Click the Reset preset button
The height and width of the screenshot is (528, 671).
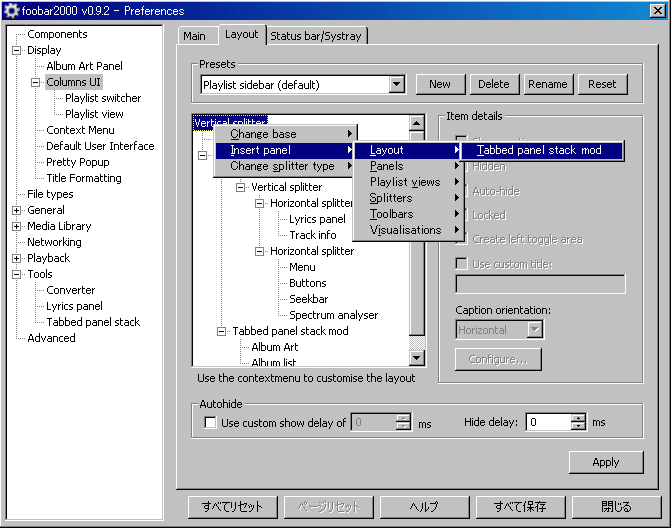(x=603, y=84)
